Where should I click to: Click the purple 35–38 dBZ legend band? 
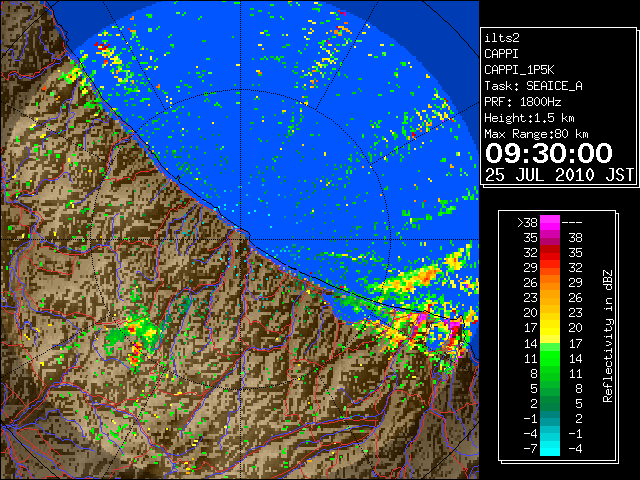click(550, 238)
